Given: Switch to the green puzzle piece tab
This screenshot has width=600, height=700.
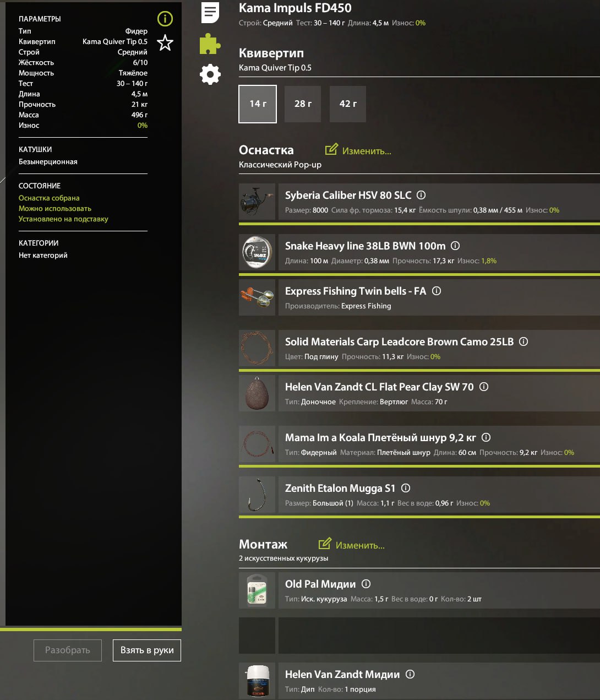Looking at the screenshot, I should tap(210, 44).
